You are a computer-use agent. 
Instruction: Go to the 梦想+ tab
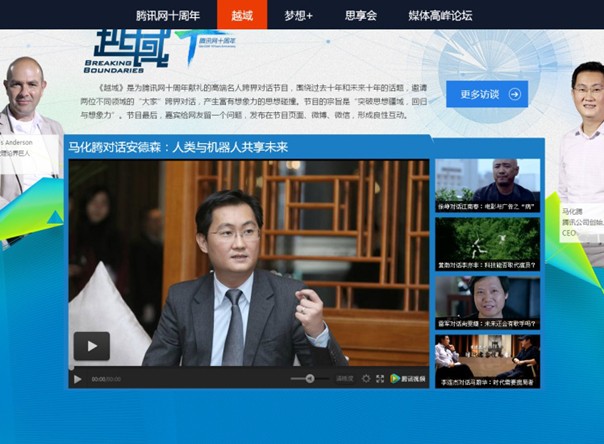(x=299, y=15)
